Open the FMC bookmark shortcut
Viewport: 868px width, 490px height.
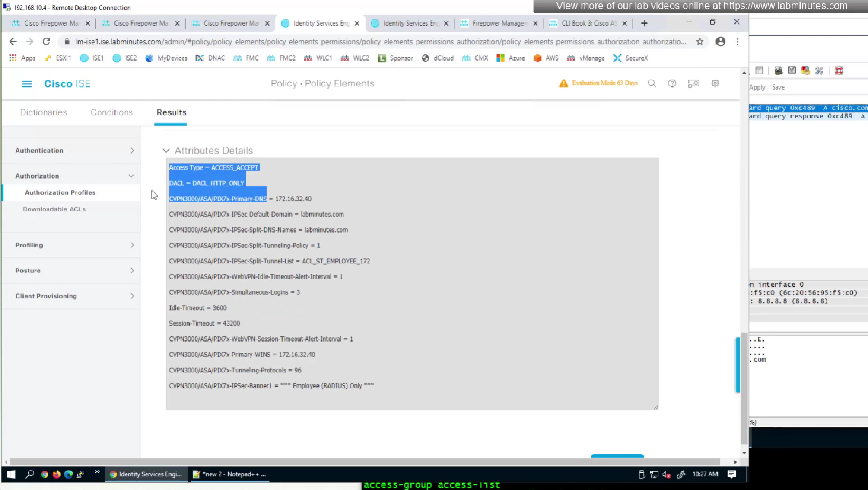(x=246, y=58)
